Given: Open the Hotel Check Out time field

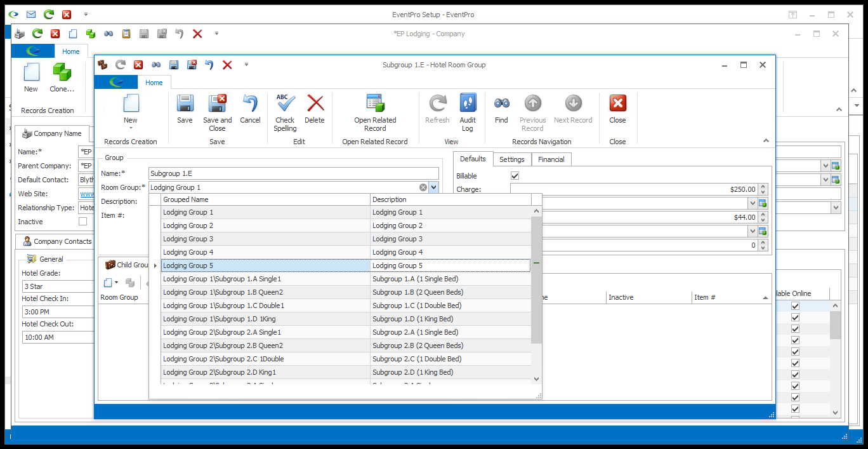Looking at the screenshot, I should pos(58,337).
